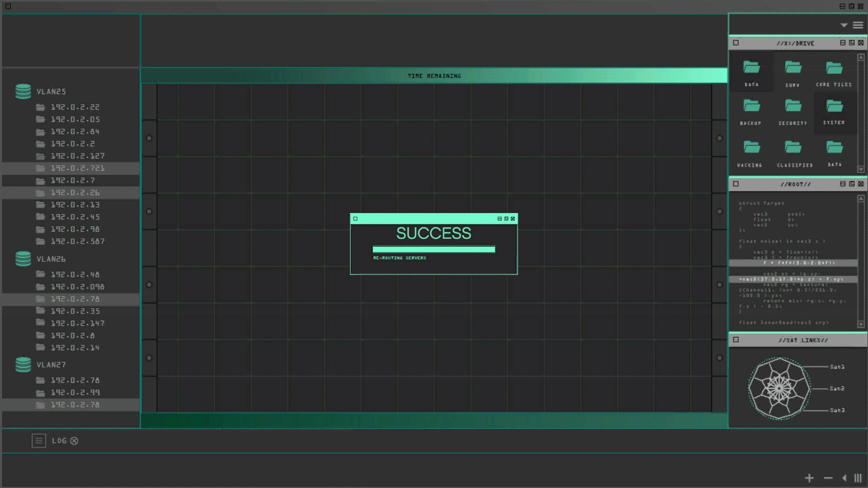The image size is (868, 488).
Task: Open the HACKING folder icon
Action: [751, 147]
